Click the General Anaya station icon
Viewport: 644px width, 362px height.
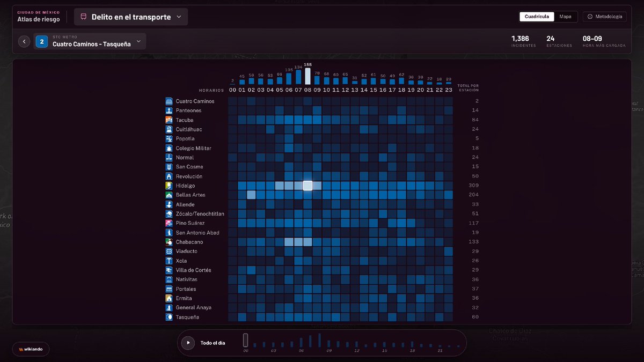pos(169,308)
